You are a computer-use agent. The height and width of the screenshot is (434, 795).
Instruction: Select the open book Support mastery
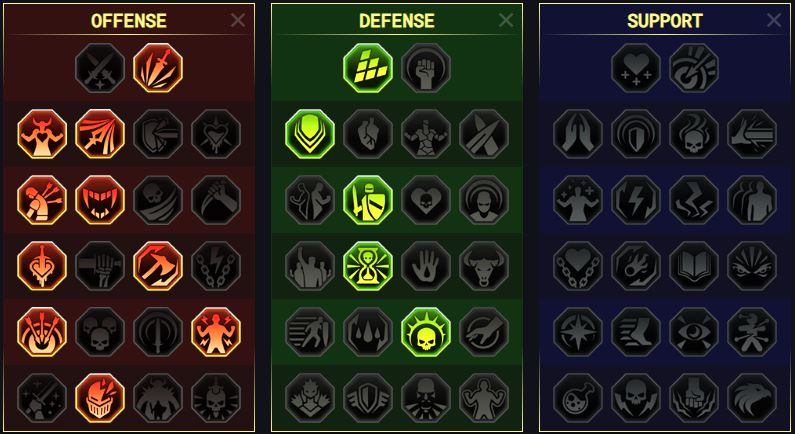coord(694,266)
